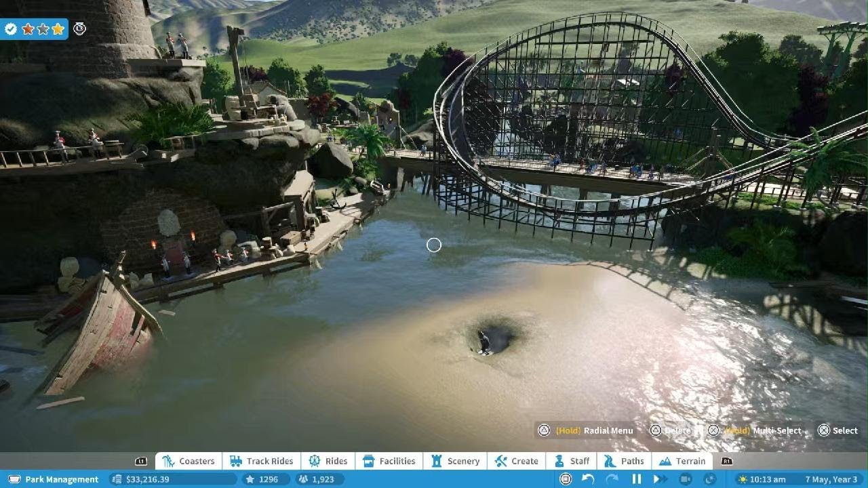Click the Terrain mountain icon
The width and height of the screenshot is (868, 488).
point(665,461)
